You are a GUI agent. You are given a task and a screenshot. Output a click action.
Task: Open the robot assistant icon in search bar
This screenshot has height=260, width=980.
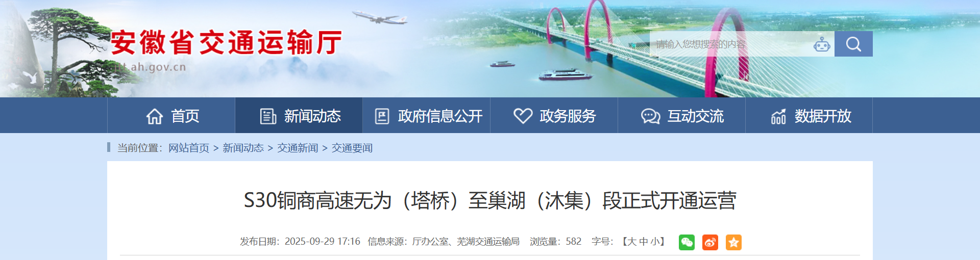coord(822,44)
